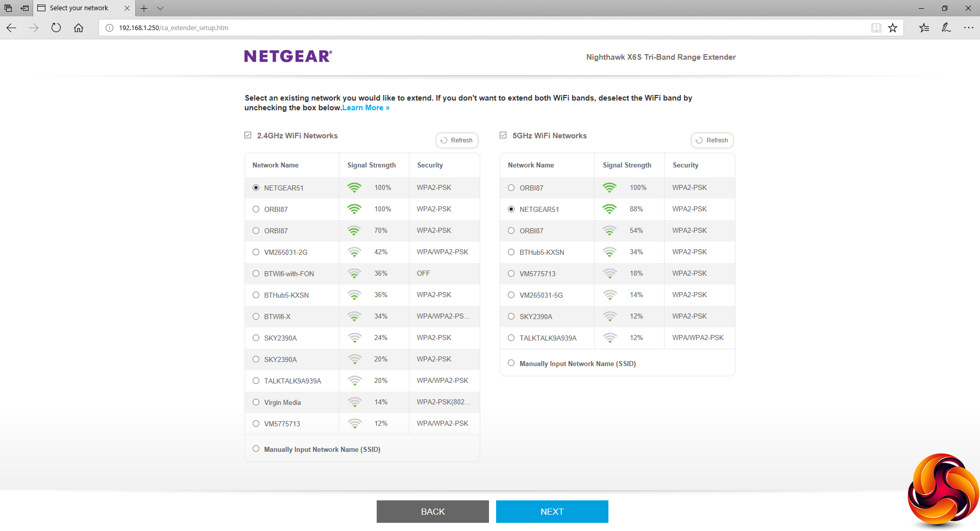
Task: Select the 54% ORBI87 5GHz network
Action: pyautogui.click(x=511, y=231)
